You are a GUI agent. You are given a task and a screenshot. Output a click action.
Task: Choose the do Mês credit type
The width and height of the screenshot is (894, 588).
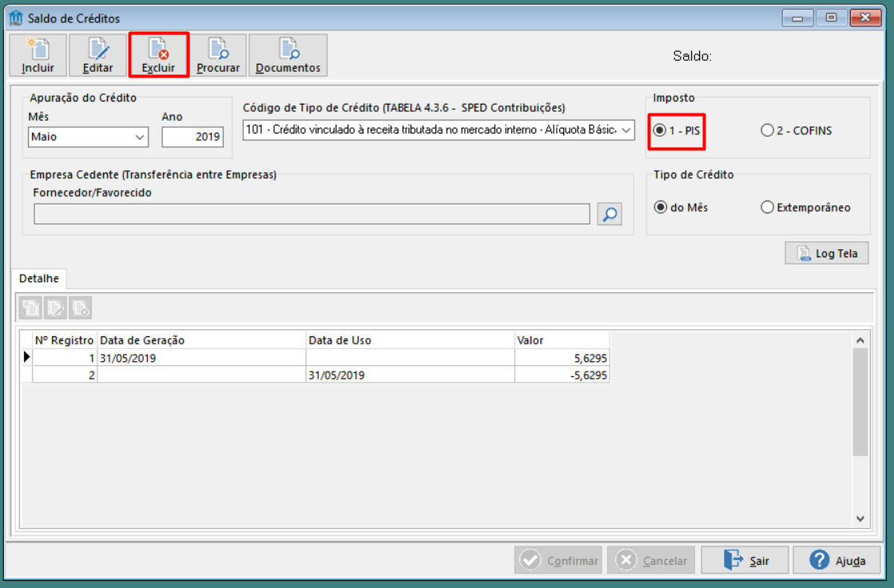click(x=681, y=208)
